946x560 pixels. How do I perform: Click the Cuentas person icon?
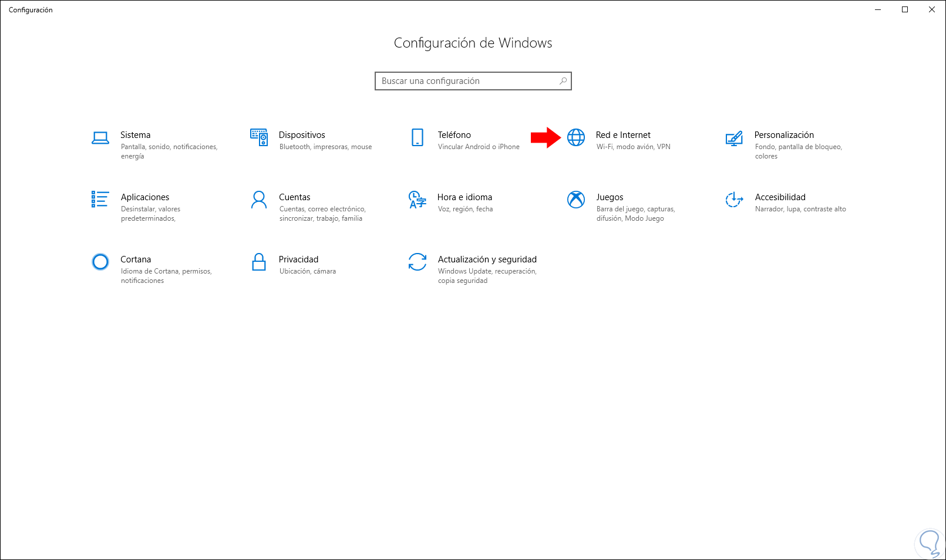coord(259,200)
